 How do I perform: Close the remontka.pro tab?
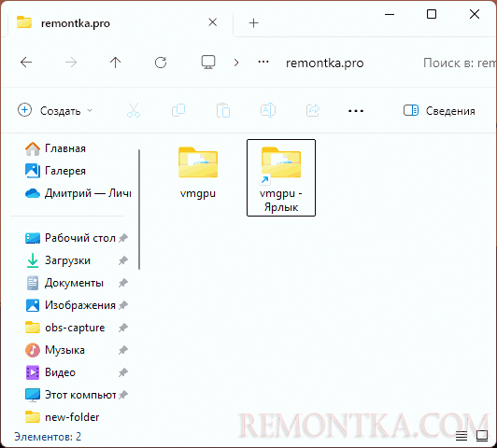click(x=213, y=22)
